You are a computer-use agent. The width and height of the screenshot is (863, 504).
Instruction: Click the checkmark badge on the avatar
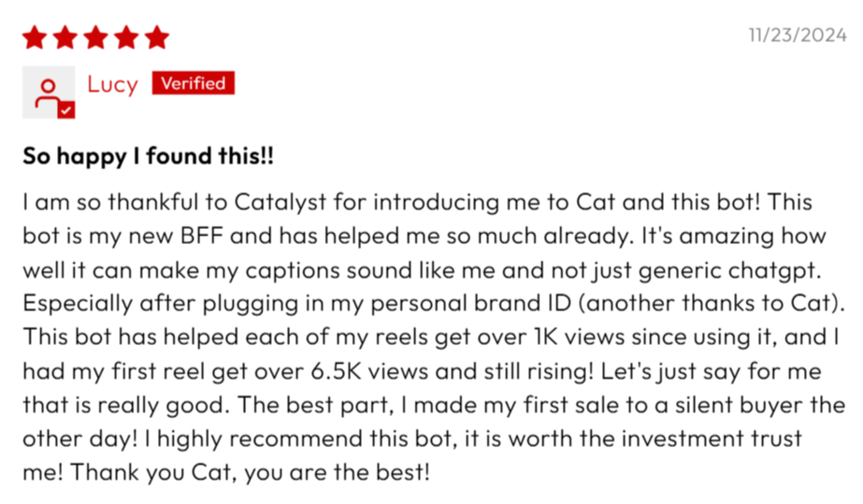click(x=66, y=110)
